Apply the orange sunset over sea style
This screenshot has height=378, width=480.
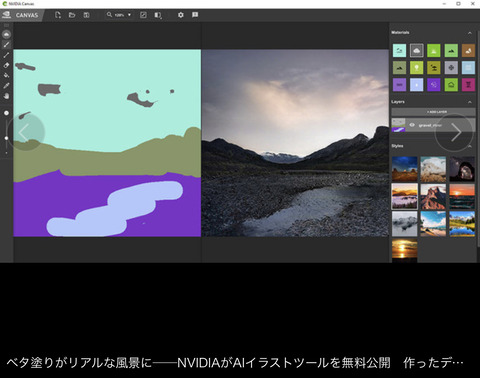tap(462, 196)
